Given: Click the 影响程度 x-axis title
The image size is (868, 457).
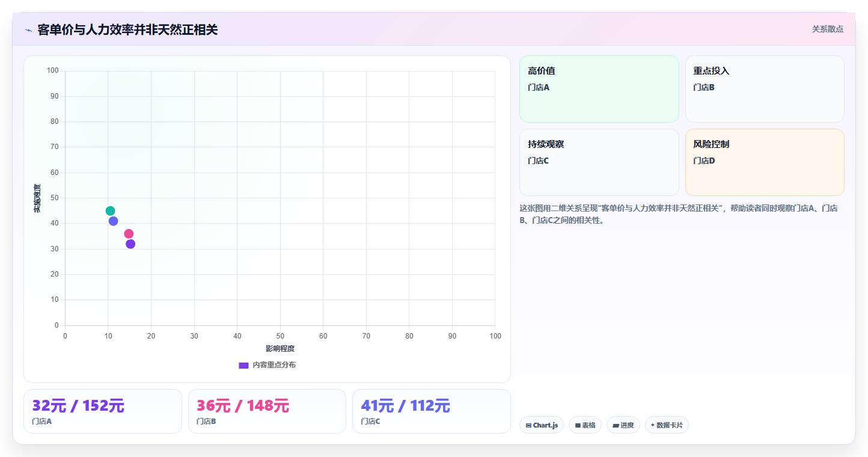Looking at the screenshot, I should coord(280,349).
